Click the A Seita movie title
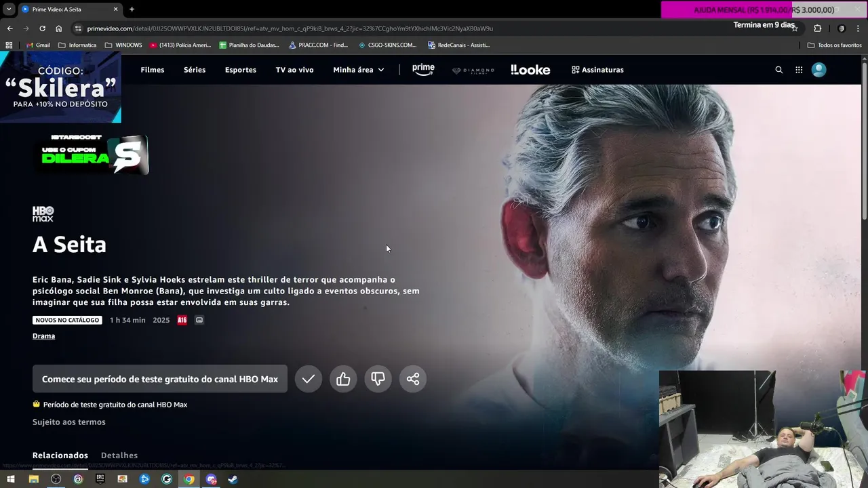868x488 pixels. 69,245
